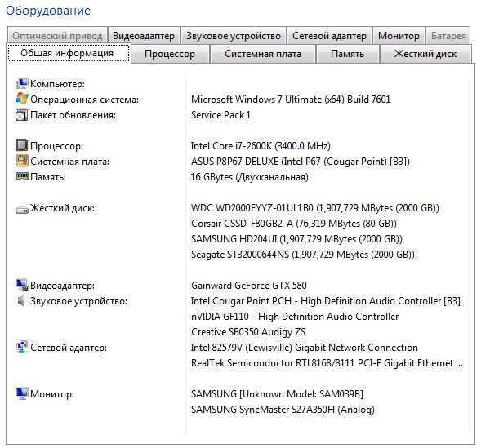Click the Сетевой адаптер: row label
This screenshot has height=448, width=481.
[69, 348]
